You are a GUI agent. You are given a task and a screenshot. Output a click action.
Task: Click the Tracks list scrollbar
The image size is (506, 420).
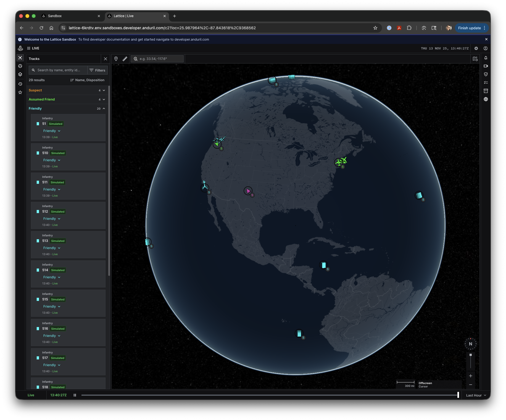point(109,181)
